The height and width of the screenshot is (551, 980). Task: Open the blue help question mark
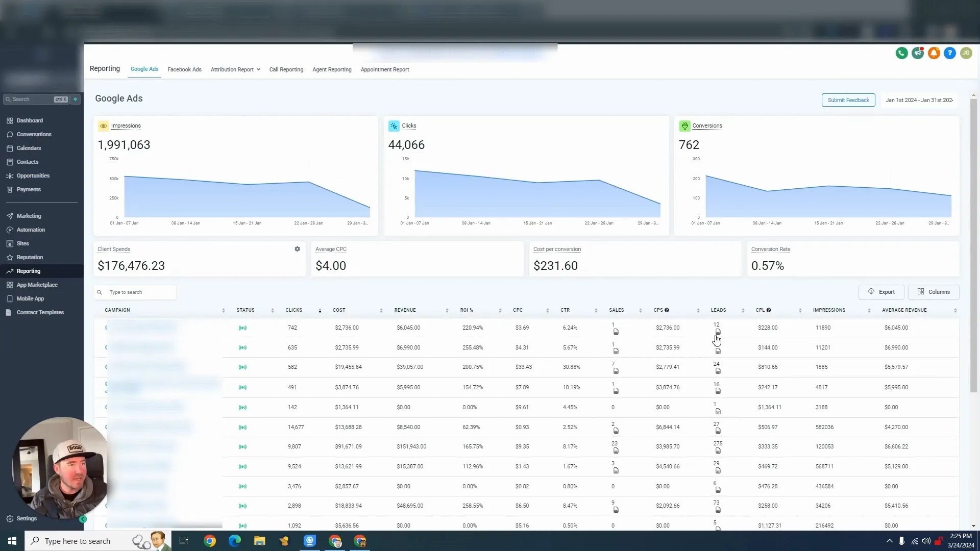950,53
